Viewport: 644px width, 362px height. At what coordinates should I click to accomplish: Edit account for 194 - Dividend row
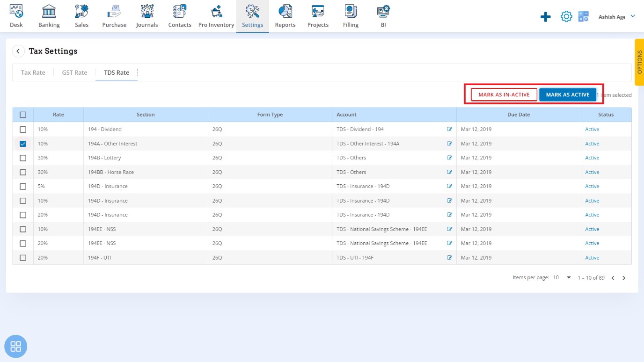pyautogui.click(x=450, y=129)
